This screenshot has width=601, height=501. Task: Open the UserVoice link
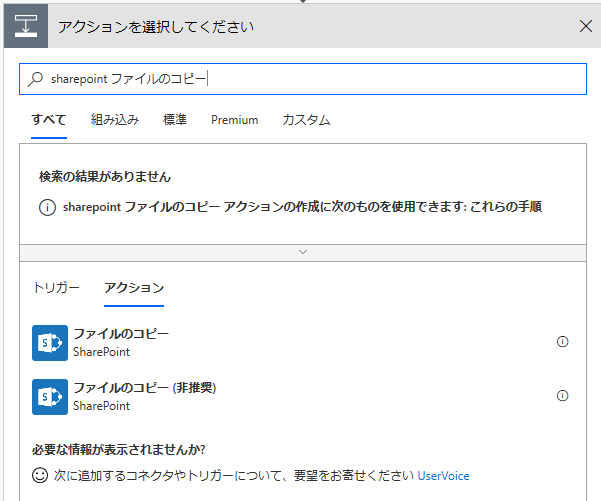(x=443, y=476)
